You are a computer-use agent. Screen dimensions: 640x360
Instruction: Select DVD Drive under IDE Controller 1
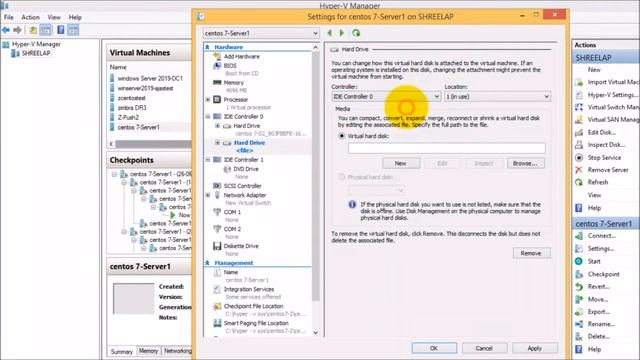(246, 169)
